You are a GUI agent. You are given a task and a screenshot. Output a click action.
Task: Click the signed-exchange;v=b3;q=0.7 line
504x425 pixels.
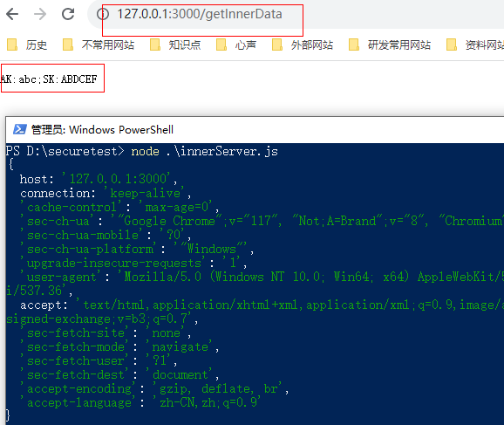pyautogui.click(x=102, y=319)
